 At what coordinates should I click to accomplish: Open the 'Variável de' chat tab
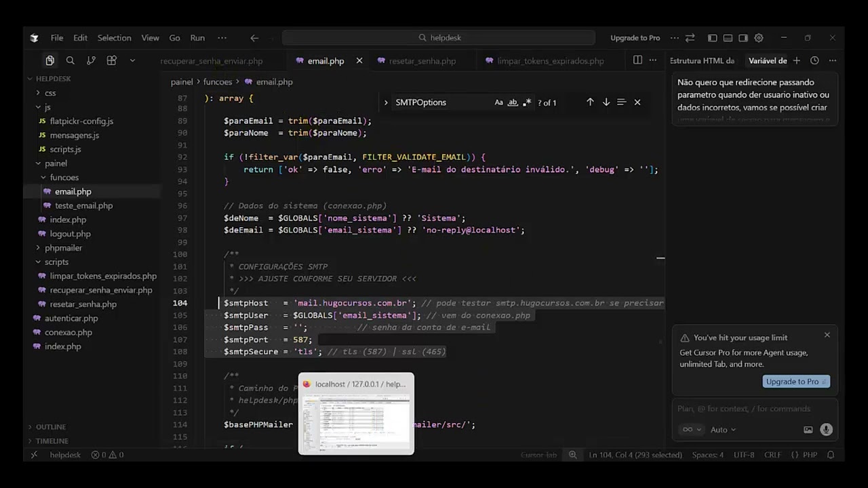(x=768, y=61)
